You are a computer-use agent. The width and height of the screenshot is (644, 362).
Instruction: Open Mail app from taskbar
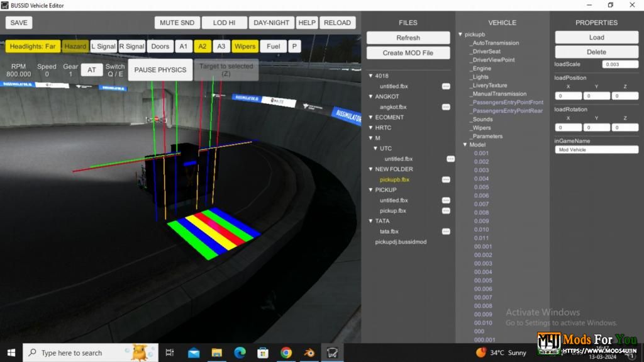tap(194, 353)
